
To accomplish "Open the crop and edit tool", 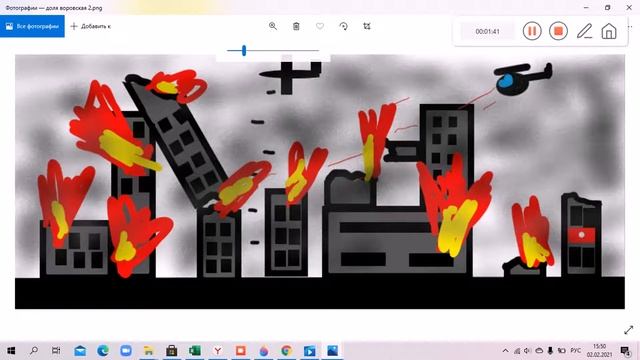I will pyautogui.click(x=367, y=26).
